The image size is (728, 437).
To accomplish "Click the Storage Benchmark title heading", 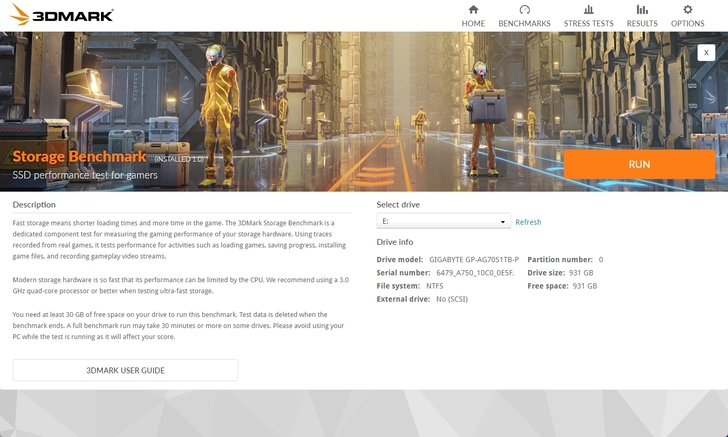I will pos(79,157).
